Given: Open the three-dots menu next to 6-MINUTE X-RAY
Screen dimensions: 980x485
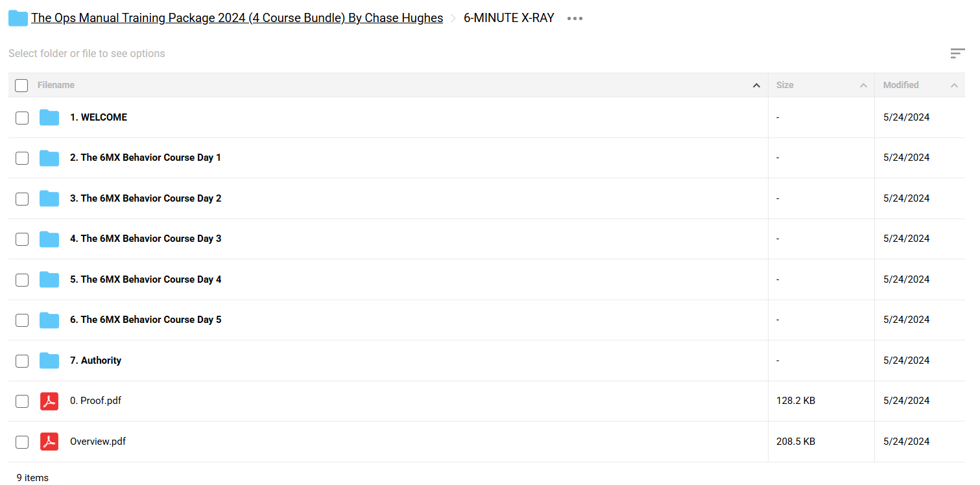Looking at the screenshot, I should (x=575, y=18).
